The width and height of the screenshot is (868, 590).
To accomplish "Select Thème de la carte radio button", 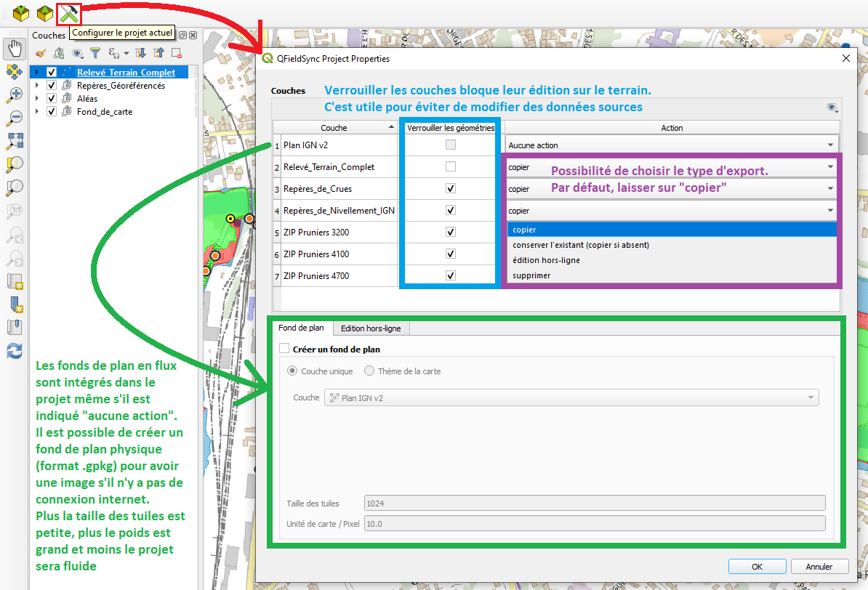I will pyautogui.click(x=369, y=371).
